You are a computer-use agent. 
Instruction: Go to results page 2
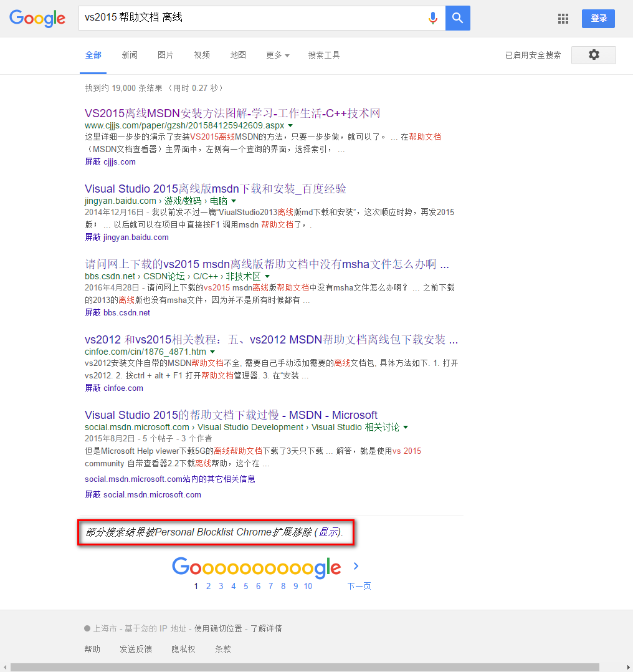209,586
